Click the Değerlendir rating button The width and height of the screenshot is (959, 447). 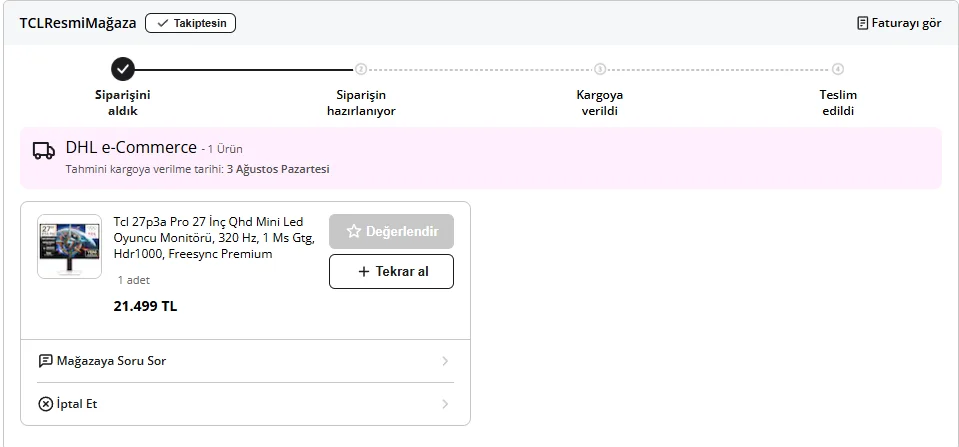(391, 231)
